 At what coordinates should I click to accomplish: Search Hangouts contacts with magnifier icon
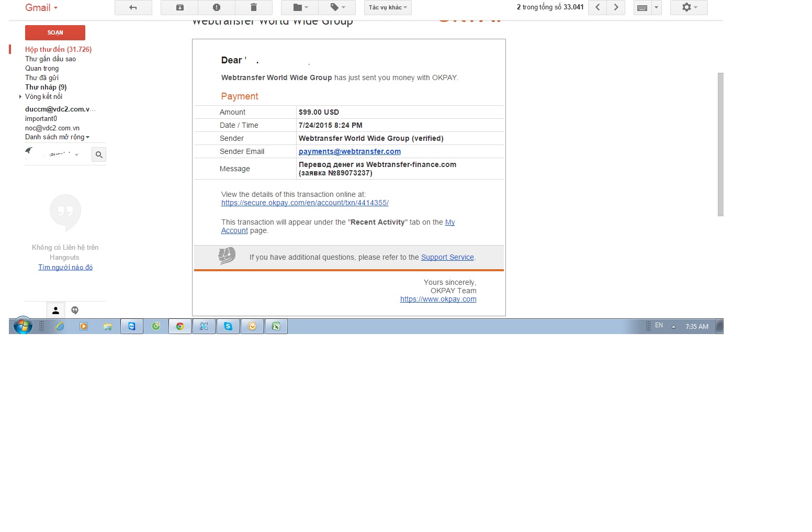(99, 154)
